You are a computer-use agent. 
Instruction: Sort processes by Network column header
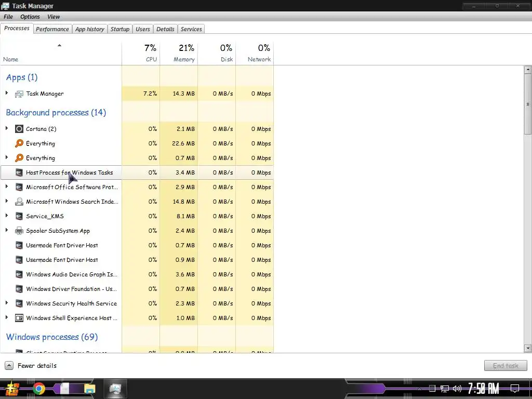click(255, 54)
